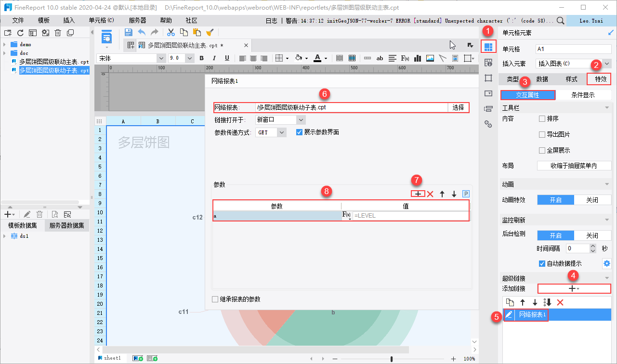Open the cell element panel icon
The width and height of the screenshot is (617, 364).
(x=488, y=47)
